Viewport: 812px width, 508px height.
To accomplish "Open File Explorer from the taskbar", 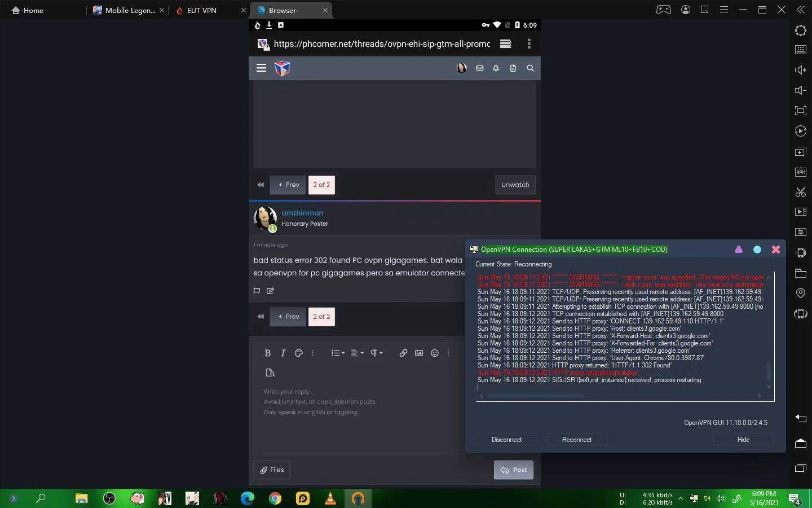I will (82, 498).
